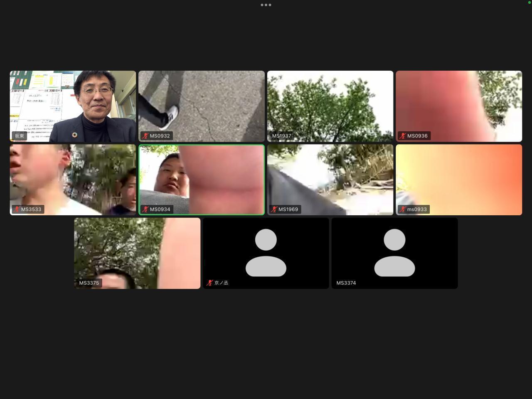Click the muted microphone icon beside MS1969
This screenshot has width=532, height=399.
(273, 209)
